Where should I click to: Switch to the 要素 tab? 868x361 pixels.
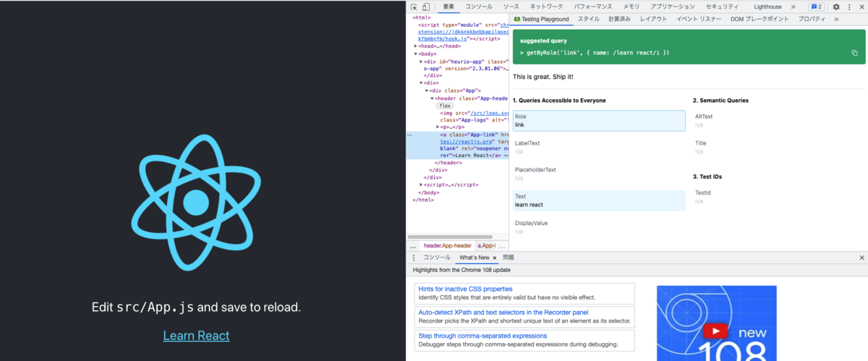[448, 7]
